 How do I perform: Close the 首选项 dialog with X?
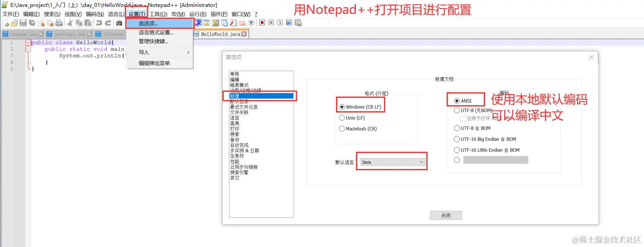(x=591, y=57)
